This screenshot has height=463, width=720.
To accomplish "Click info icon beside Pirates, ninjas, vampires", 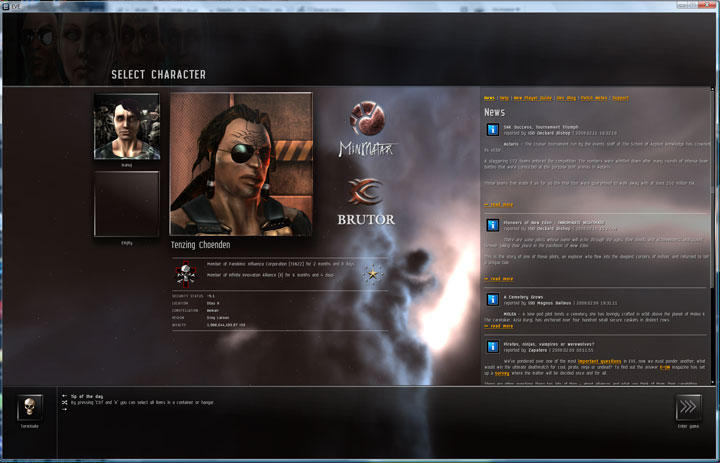I will pyautogui.click(x=493, y=346).
